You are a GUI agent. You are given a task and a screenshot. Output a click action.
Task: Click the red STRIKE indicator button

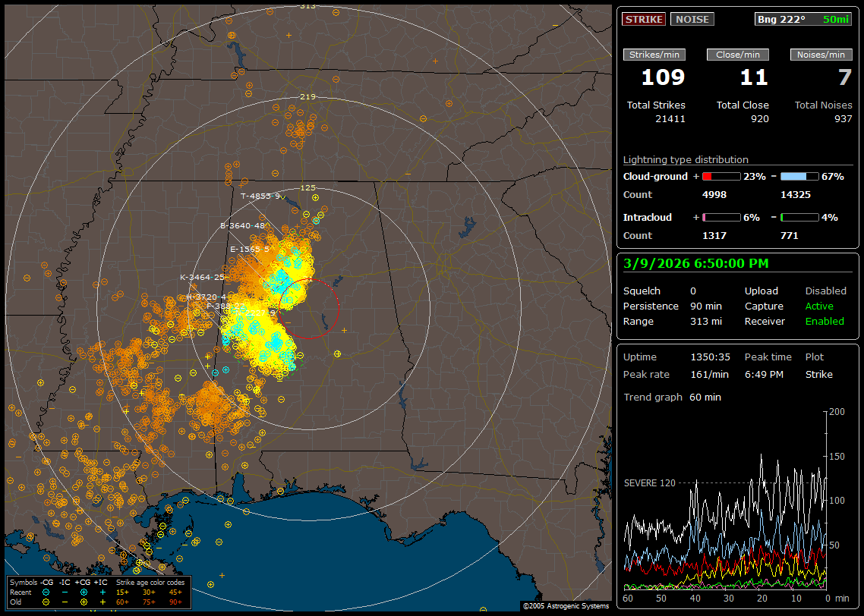644,19
